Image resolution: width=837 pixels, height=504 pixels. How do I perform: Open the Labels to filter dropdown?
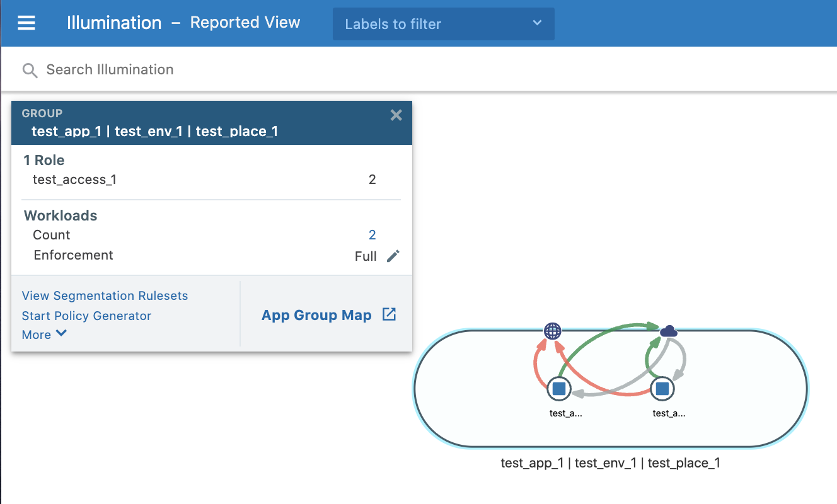[443, 24]
